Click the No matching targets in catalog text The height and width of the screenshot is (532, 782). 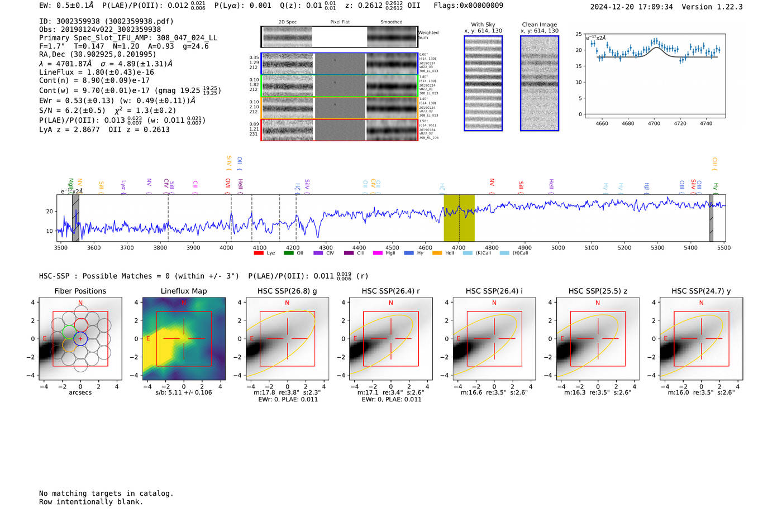(106, 493)
